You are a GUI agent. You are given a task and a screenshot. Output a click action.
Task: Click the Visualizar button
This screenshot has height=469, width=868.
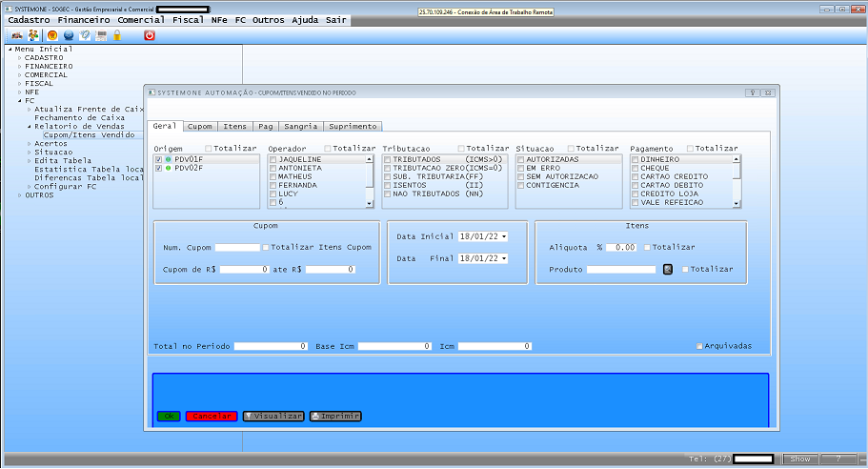[x=273, y=417]
